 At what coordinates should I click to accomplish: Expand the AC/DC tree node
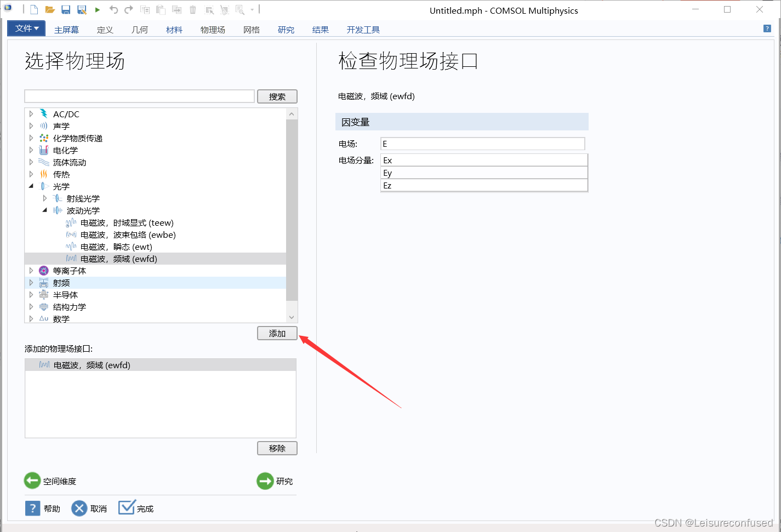point(31,114)
